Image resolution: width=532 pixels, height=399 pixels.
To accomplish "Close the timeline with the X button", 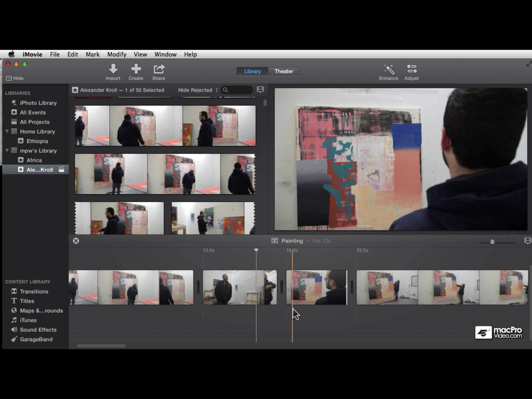I will (76, 240).
